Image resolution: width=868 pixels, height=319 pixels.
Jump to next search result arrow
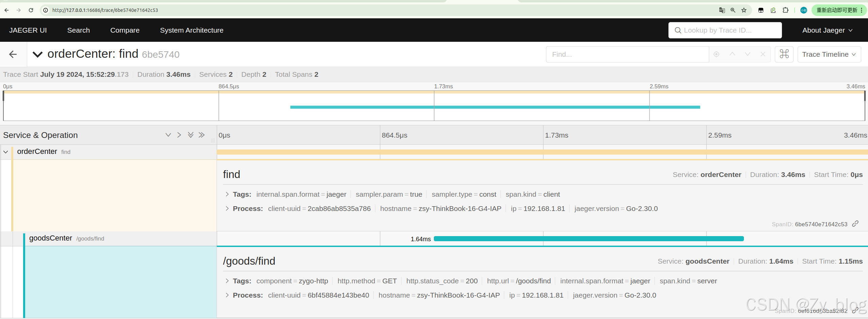point(747,54)
